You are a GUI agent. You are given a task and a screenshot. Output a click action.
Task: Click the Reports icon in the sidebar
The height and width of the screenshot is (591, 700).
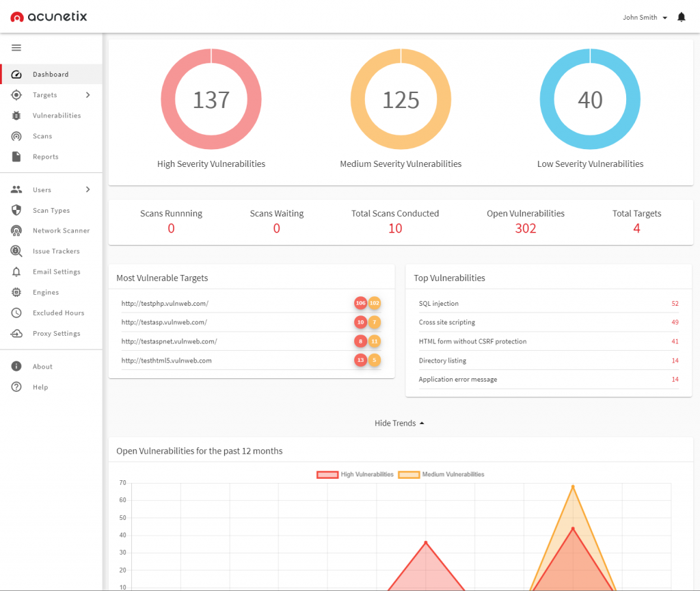pyautogui.click(x=16, y=156)
